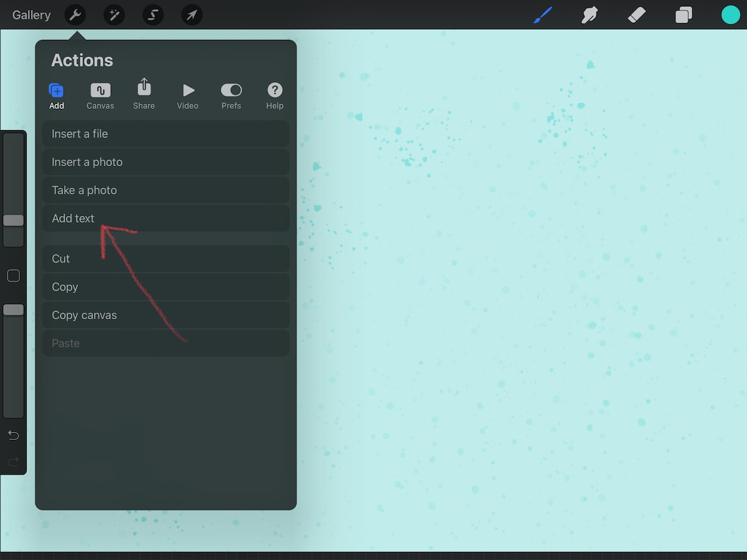Viewport: 747px width, 560px height.
Task: Open the Adjustments magic wand menu
Action: [x=114, y=15]
